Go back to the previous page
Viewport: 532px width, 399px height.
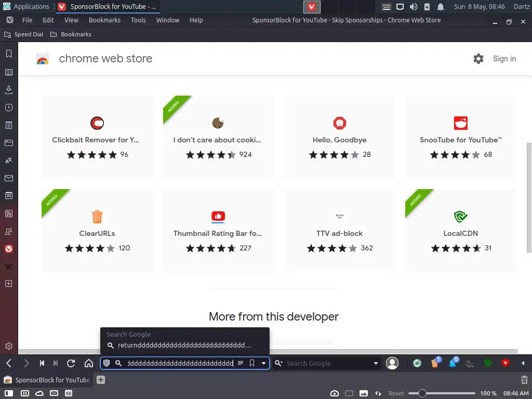tap(9, 363)
